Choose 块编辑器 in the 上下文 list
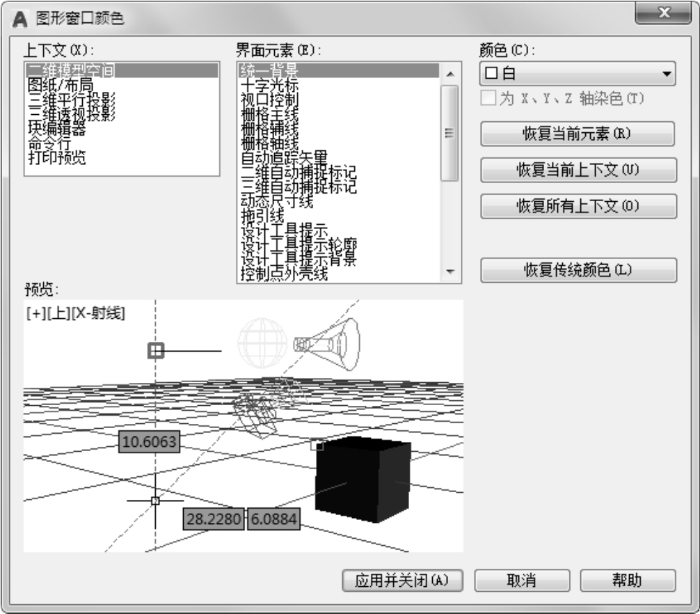This screenshot has width=700, height=614. [x=53, y=125]
